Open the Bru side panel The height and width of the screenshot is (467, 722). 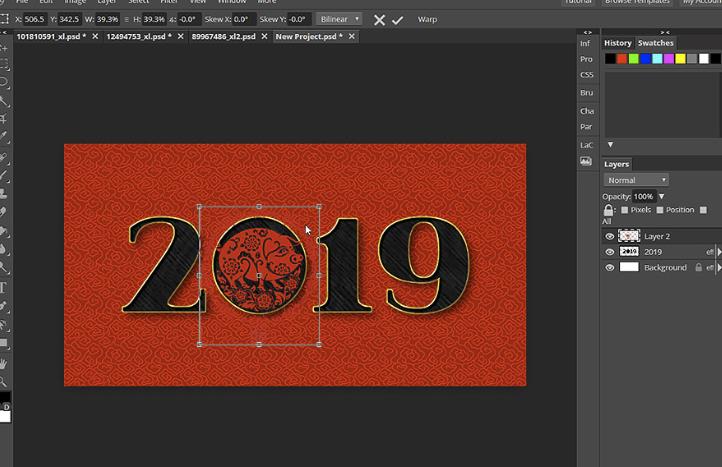[x=586, y=93]
